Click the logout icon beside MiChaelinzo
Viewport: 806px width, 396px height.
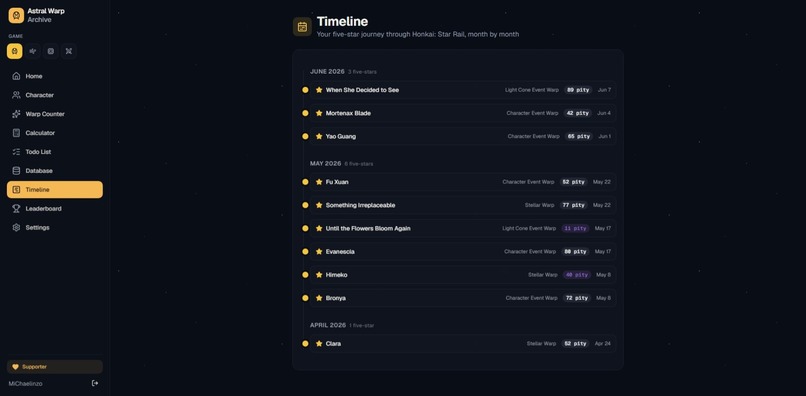tap(95, 383)
